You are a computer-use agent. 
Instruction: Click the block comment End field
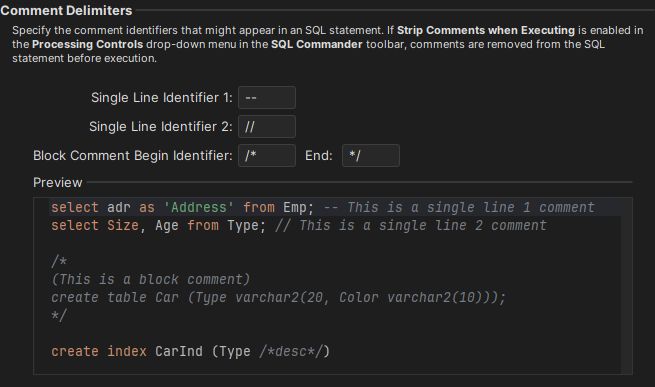pyautogui.click(x=371, y=155)
